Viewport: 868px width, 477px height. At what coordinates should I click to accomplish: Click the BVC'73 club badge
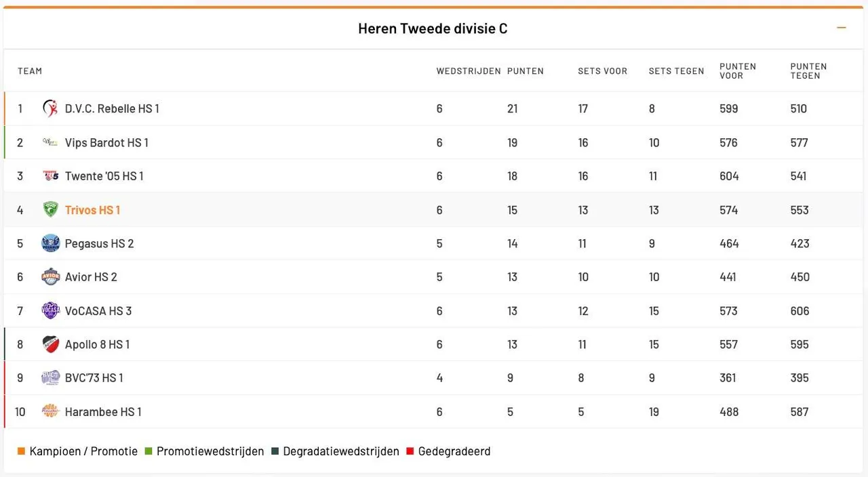[x=50, y=377]
